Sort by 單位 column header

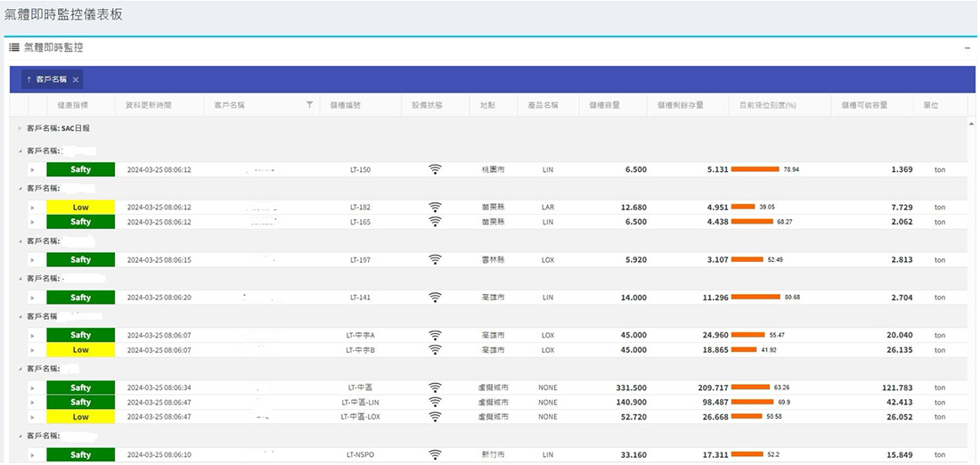pyautogui.click(x=931, y=105)
